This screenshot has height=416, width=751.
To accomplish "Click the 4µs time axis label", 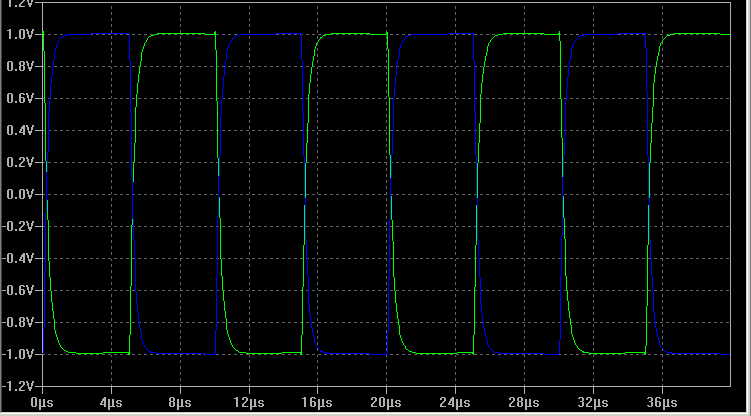I will coord(111,403).
